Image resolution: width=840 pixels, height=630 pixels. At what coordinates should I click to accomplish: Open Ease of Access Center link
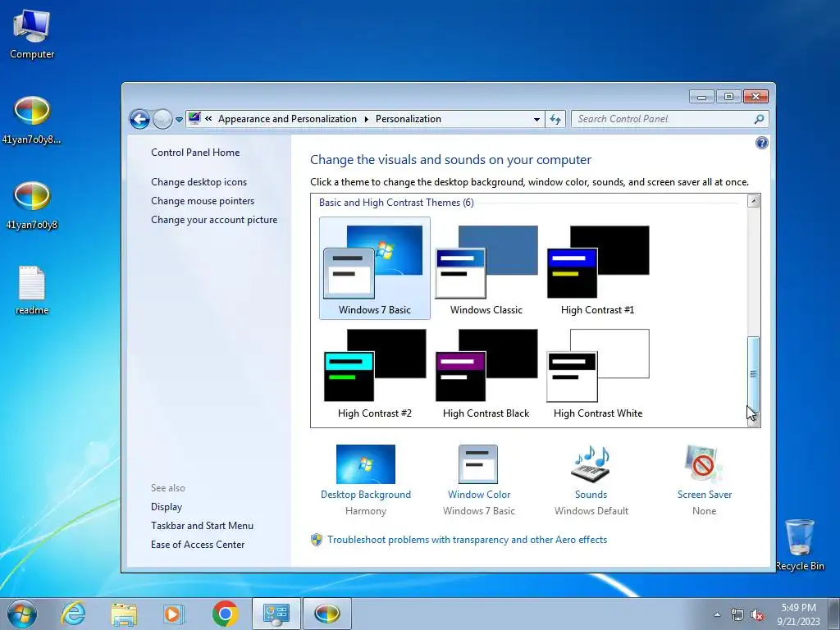coord(197,545)
